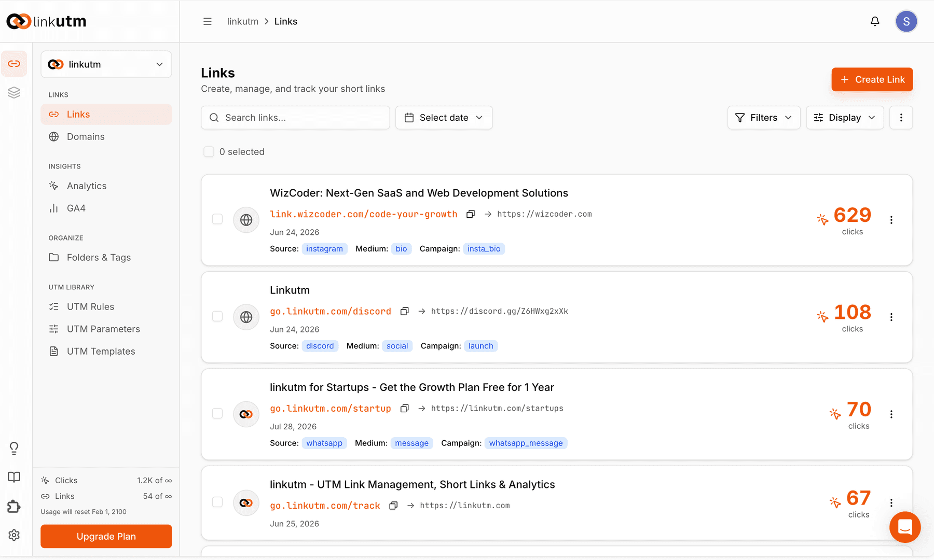Open the toolbar more-options kebab menu
This screenshot has height=560, width=934.
point(901,118)
